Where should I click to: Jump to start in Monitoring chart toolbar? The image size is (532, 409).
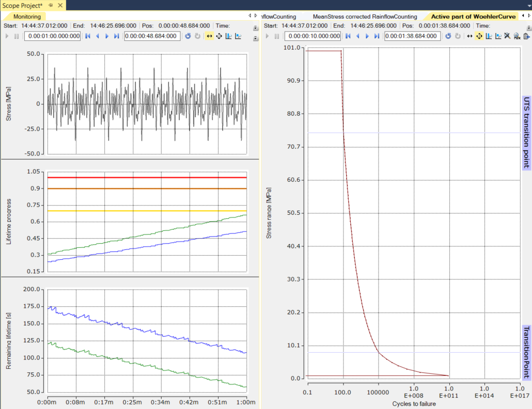point(88,36)
